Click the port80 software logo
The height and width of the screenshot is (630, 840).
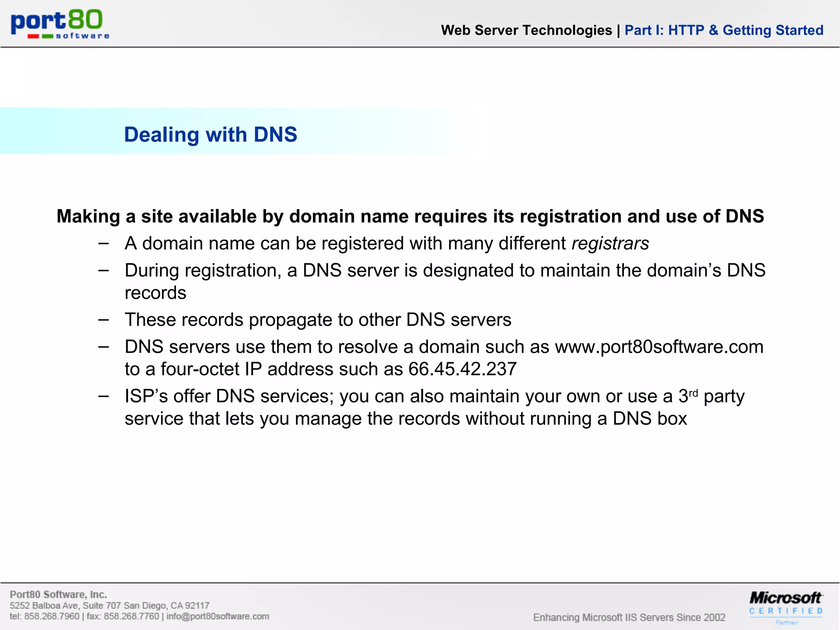click(59, 24)
